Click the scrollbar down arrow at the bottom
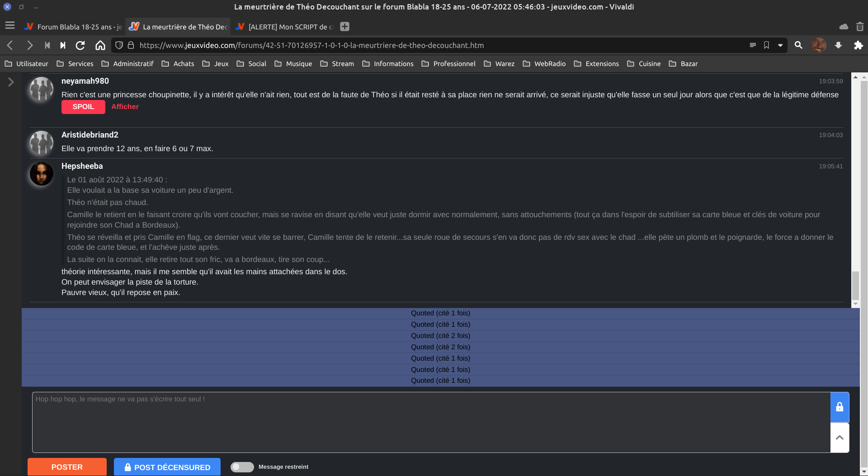 [863, 472]
